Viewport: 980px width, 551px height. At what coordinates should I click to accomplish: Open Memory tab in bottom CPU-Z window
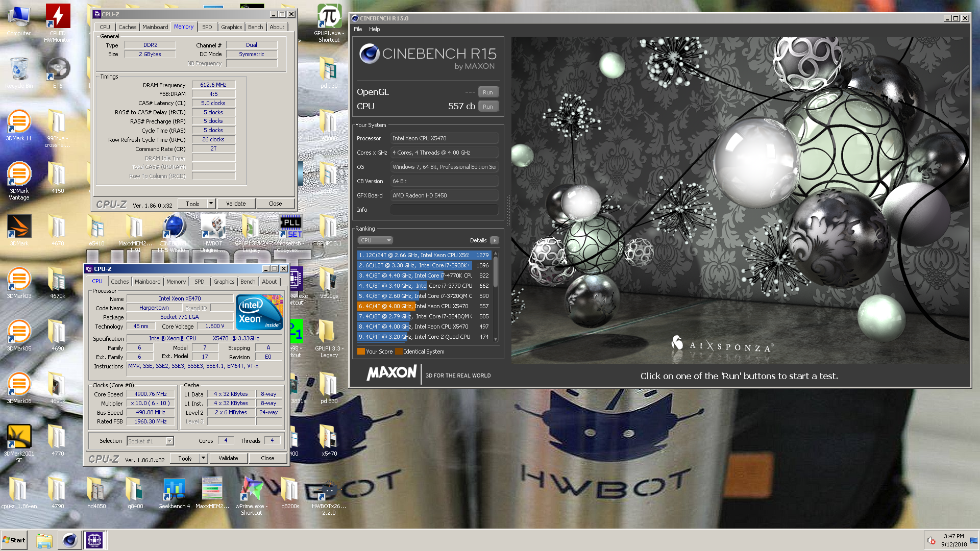point(176,282)
